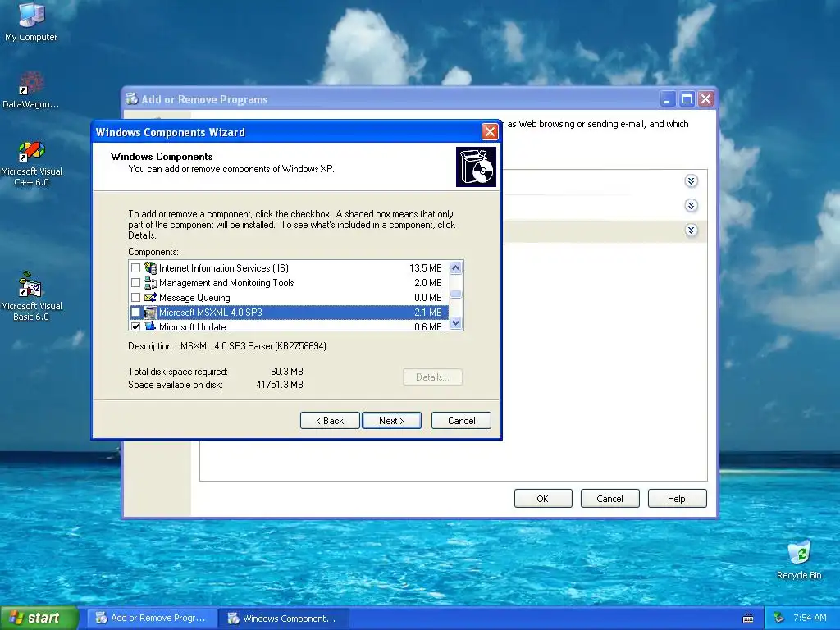840x630 pixels.
Task: Close the Windows Components Wizard dialog
Action: pyautogui.click(x=490, y=132)
